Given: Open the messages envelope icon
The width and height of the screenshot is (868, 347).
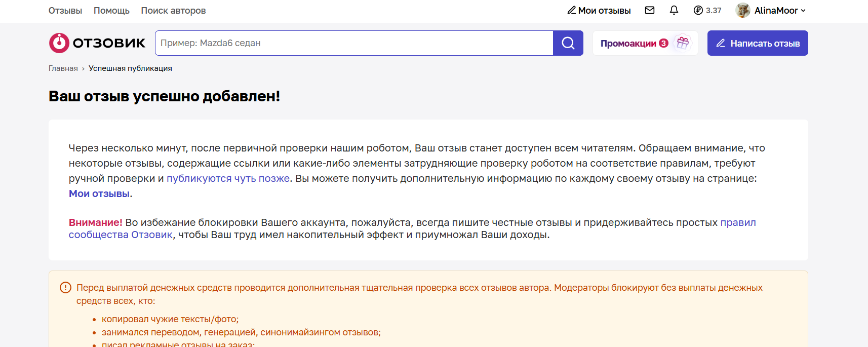Looking at the screenshot, I should (x=650, y=10).
